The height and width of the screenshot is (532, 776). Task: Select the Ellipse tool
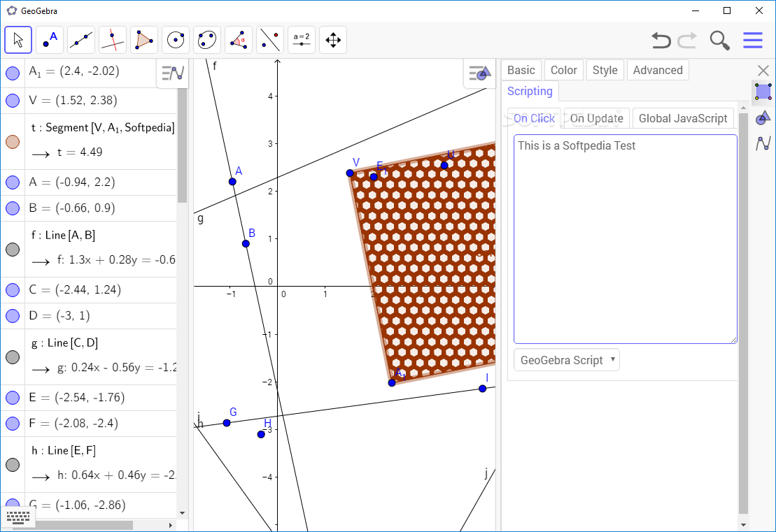coord(207,40)
